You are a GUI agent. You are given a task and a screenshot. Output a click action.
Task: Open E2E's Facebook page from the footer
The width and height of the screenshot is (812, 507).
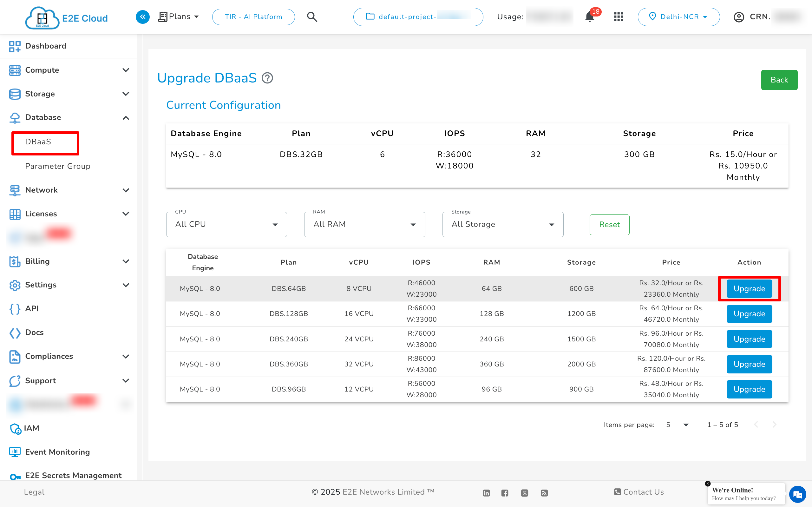pyautogui.click(x=505, y=493)
